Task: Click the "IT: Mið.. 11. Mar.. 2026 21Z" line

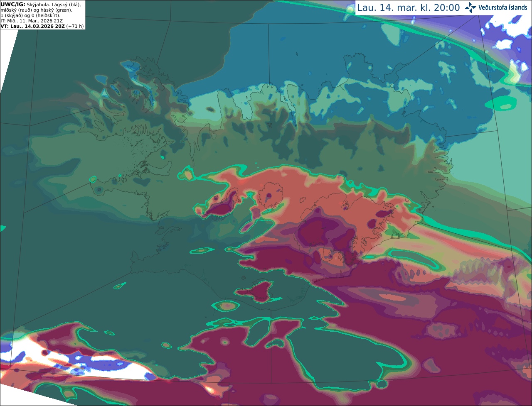Action: tap(32, 21)
